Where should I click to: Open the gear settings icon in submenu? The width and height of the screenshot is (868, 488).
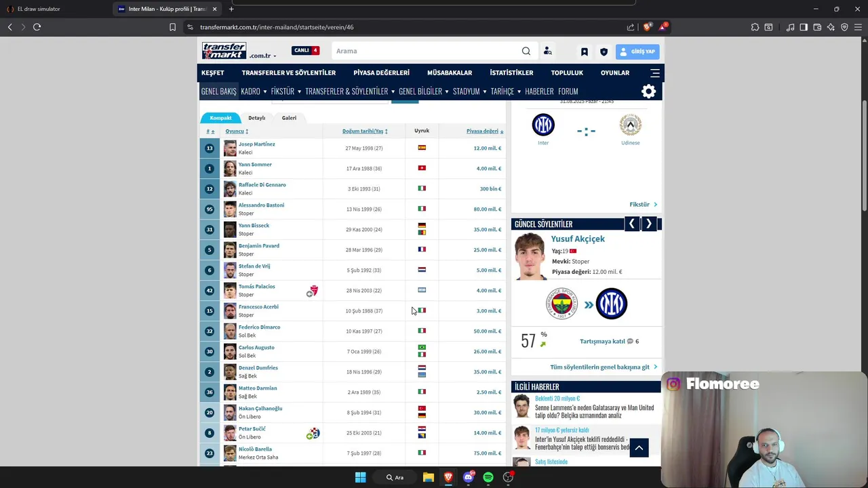pyautogui.click(x=649, y=91)
